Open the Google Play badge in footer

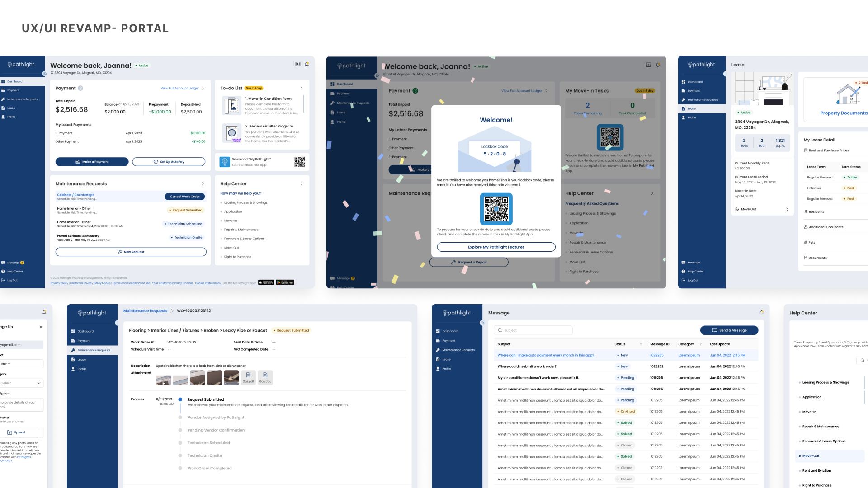pos(285,282)
